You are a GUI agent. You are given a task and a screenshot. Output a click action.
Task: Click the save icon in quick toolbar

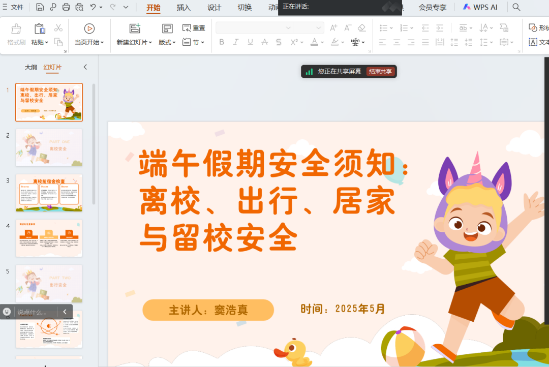[40, 7]
